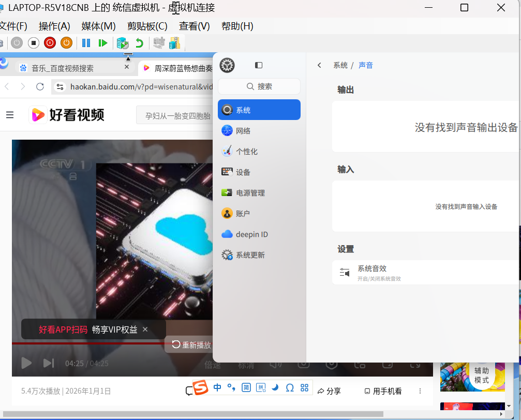Play the video with the play button
The image size is (521, 420).
point(26,363)
